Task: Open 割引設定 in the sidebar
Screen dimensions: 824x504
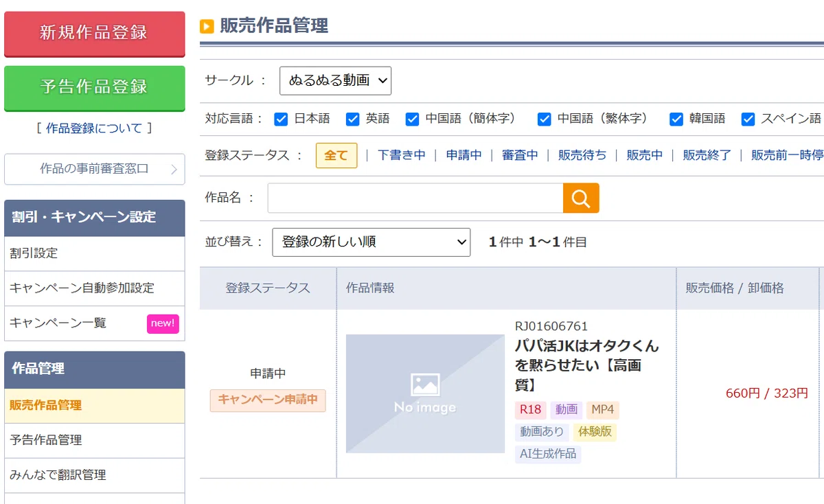Action: pyautogui.click(x=95, y=253)
